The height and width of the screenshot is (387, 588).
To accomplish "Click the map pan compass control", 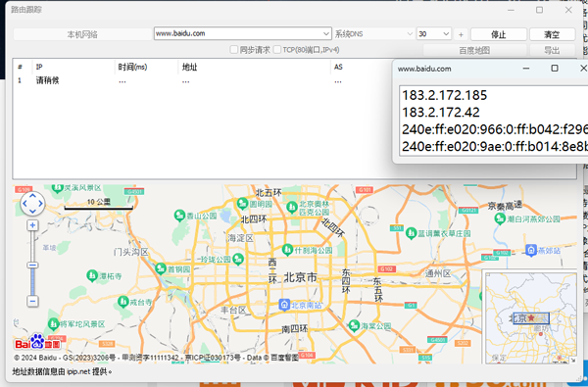I will pos(32,204).
